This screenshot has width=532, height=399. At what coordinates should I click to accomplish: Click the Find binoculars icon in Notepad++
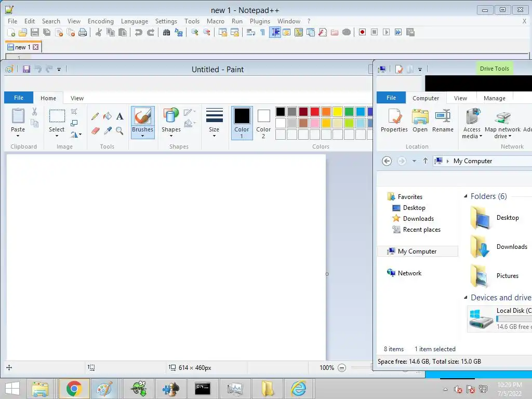pos(167,32)
